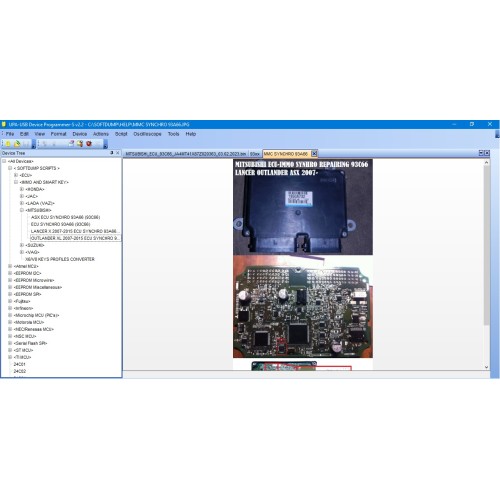The height and width of the screenshot is (500, 500).
Task: Click the New file toolbar icon
Action: 8,144
